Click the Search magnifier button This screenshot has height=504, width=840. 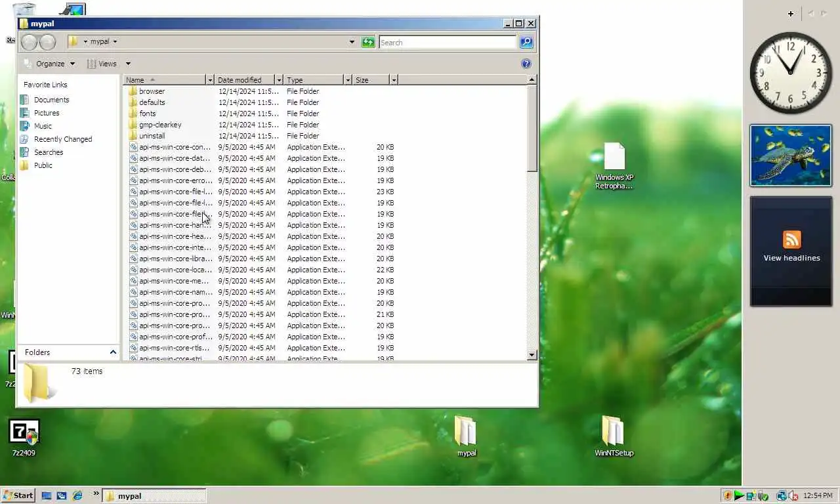tap(526, 42)
